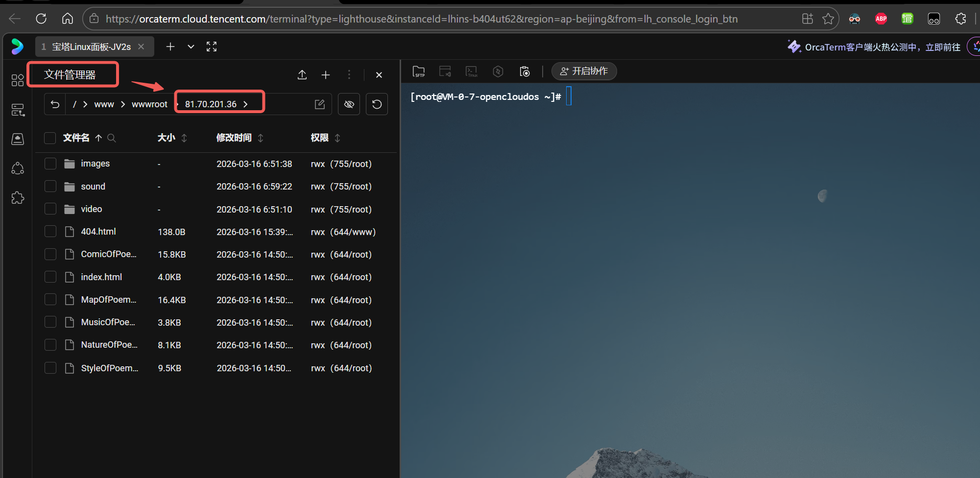This screenshot has width=980, height=478.
Task: Click the hexagon icon in terminal toolbar
Action: (x=498, y=72)
